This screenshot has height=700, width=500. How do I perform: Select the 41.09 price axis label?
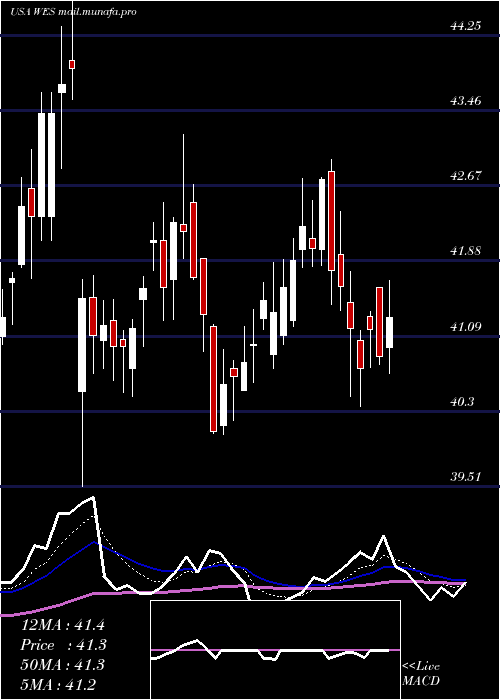(465, 327)
